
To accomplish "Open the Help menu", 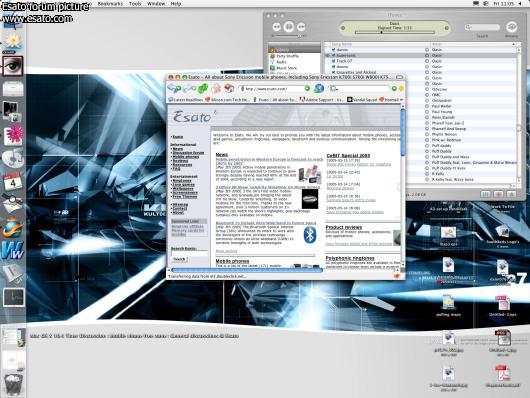I will click(x=176, y=4).
